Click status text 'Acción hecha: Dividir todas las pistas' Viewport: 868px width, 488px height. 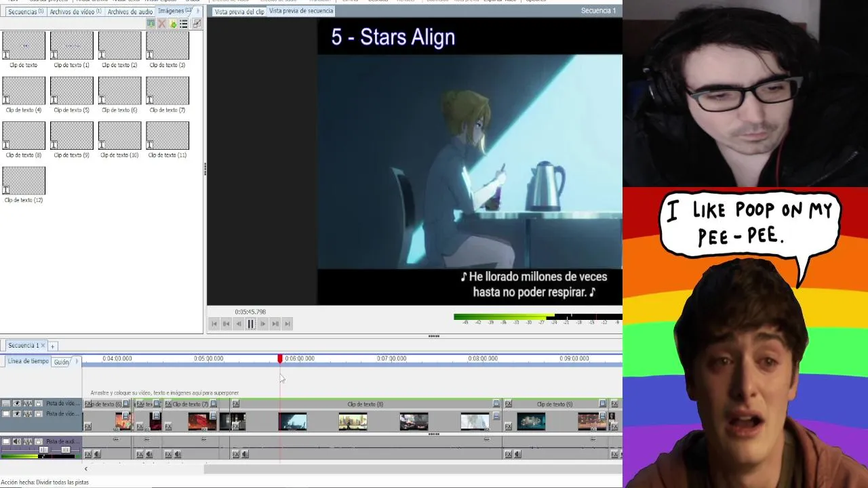pyautogui.click(x=45, y=483)
